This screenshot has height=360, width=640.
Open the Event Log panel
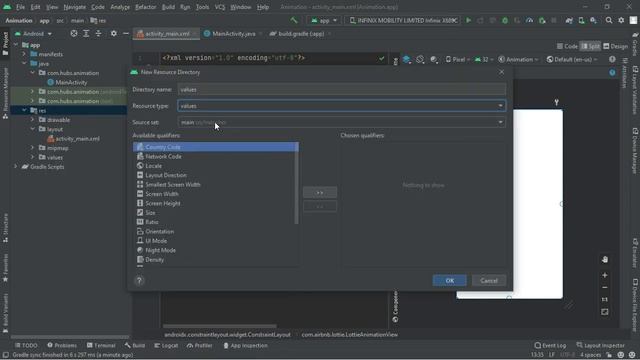(x=550, y=345)
